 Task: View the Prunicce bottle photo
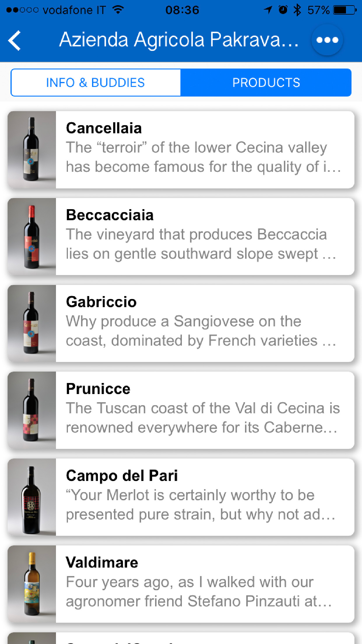click(32, 410)
